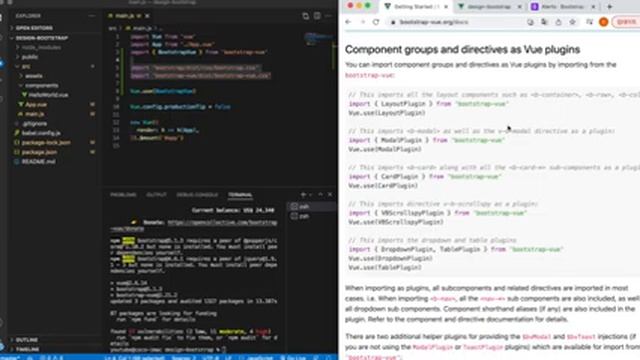
Task: Click the share icon in browser toolbar
Action: tap(558, 22)
